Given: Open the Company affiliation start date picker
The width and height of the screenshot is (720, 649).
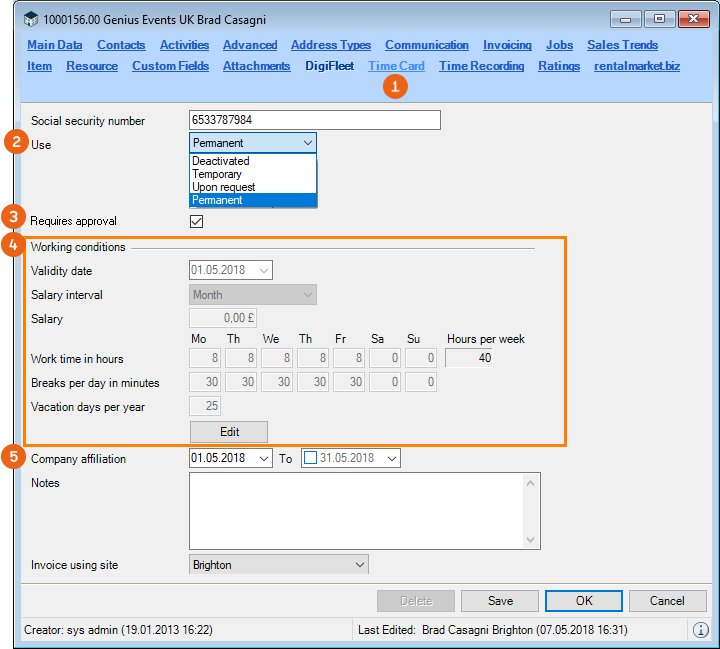Looking at the screenshot, I should (x=264, y=458).
